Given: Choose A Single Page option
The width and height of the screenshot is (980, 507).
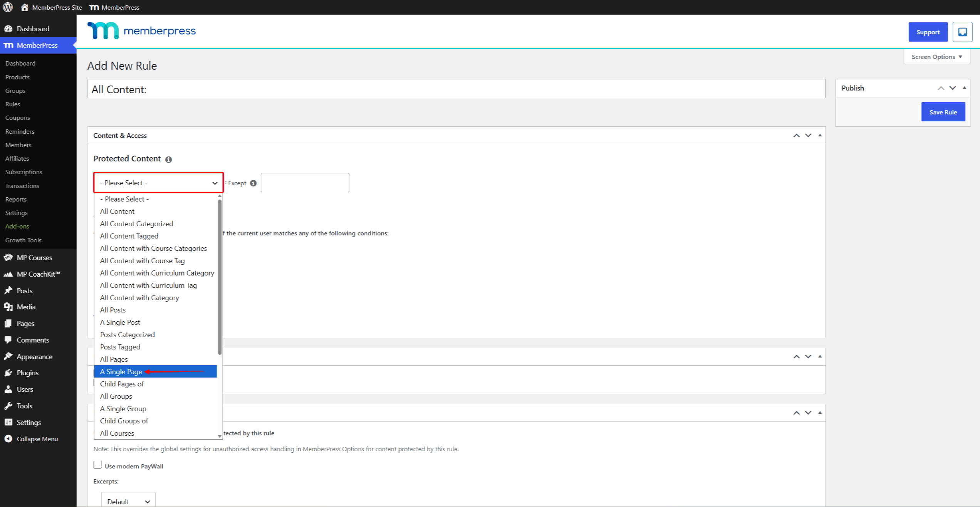Looking at the screenshot, I should pyautogui.click(x=156, y=371).
